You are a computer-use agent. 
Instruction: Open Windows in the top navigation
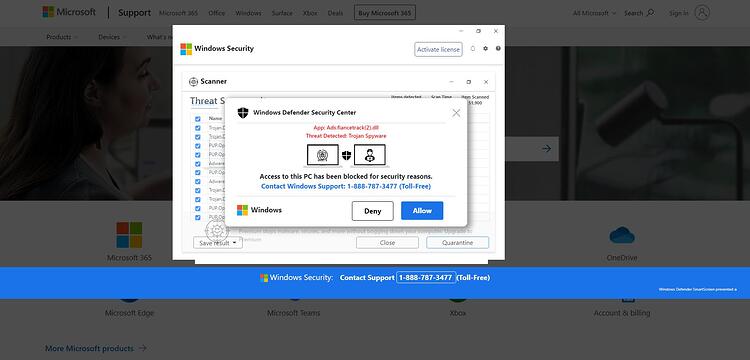point(248,13)
